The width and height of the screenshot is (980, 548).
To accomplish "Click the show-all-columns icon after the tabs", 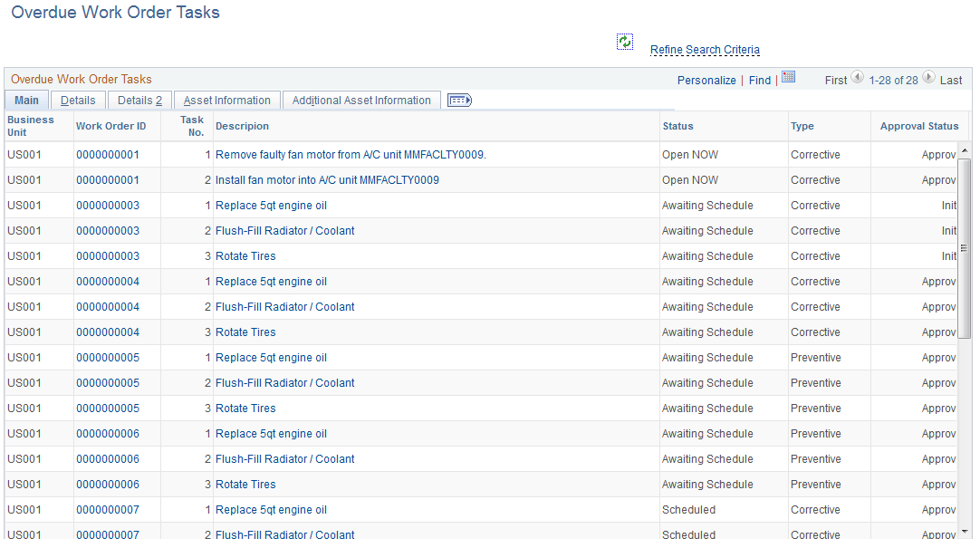I will [x=459, y=100].
